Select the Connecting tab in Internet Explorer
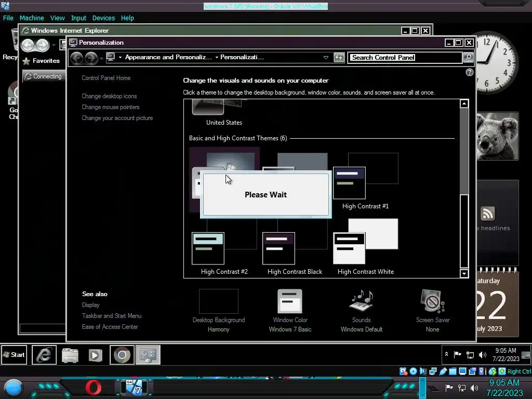This screenshot has width=532, height=399. [x=44, y=76]
